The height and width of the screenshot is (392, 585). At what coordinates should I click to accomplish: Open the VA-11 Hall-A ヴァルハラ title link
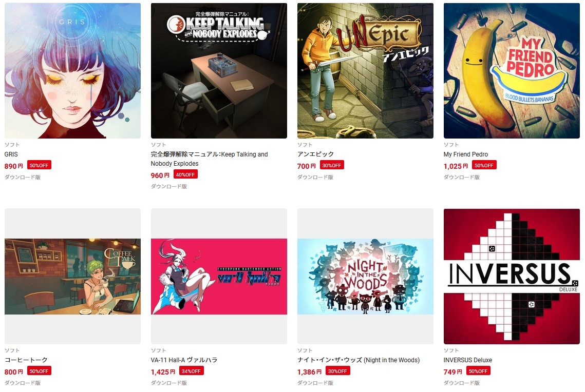[x=184, y=360]
